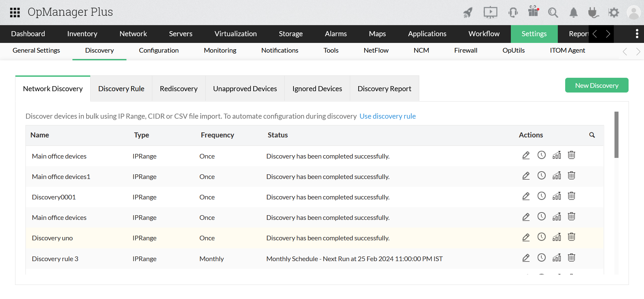
Task: View report chart for Main office devices1
Action: pyautogui.click(x=557, y=176)
